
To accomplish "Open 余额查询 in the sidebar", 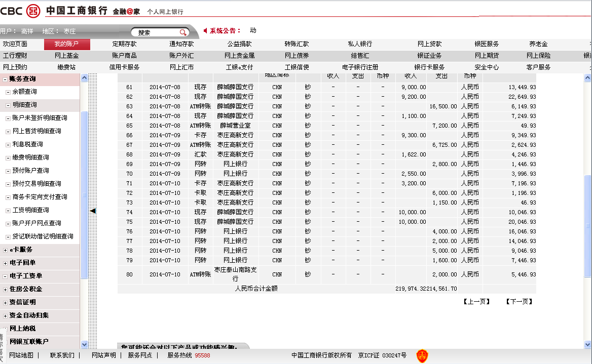I will 24,92.
